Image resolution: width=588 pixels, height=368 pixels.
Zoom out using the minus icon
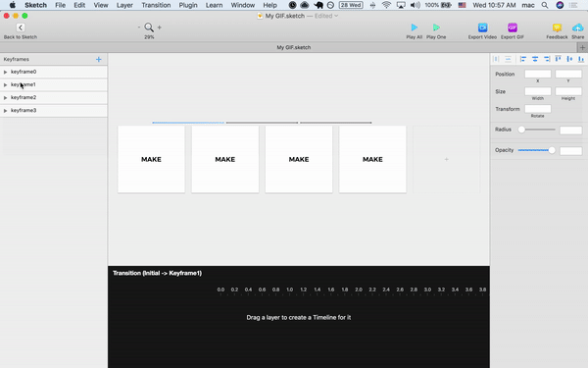(139, 27)
